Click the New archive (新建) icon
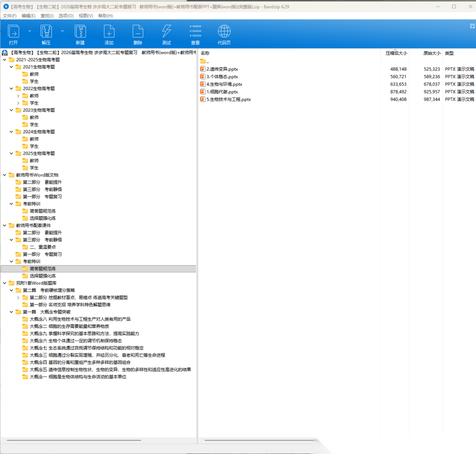This screenshot has width=476, height=454. pyautogui.click(x=80, y=32)
